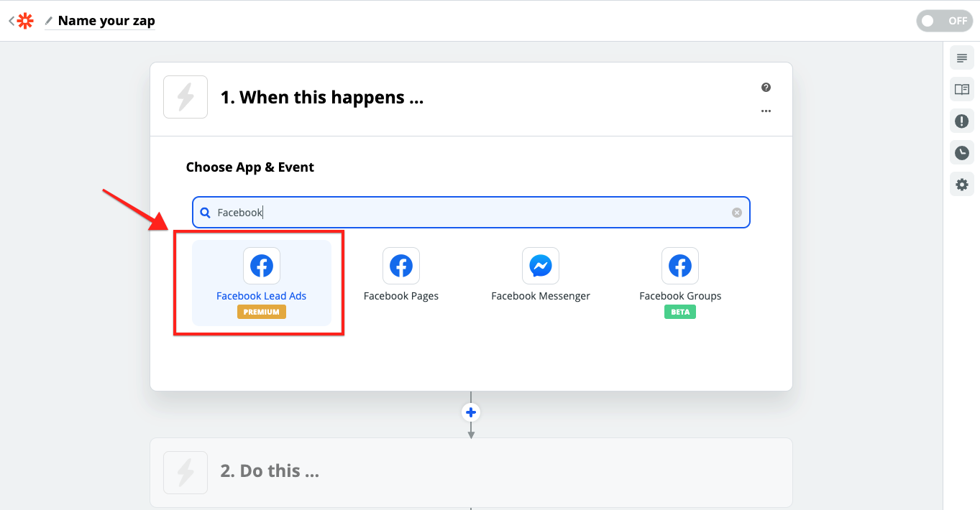Viewport: 980px width, 510px height.
Task: Clear the Facebook search text
Action: (x=736, y=213)
